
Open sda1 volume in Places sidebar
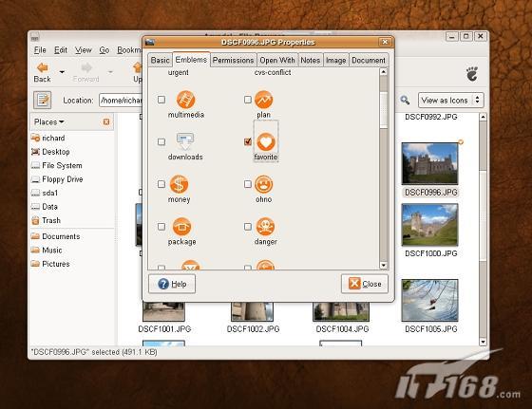point(44,193)
